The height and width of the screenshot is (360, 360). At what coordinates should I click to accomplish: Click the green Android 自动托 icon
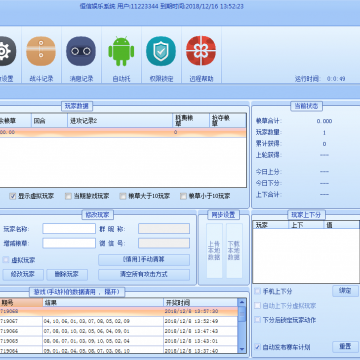click(x=121, y=51)
